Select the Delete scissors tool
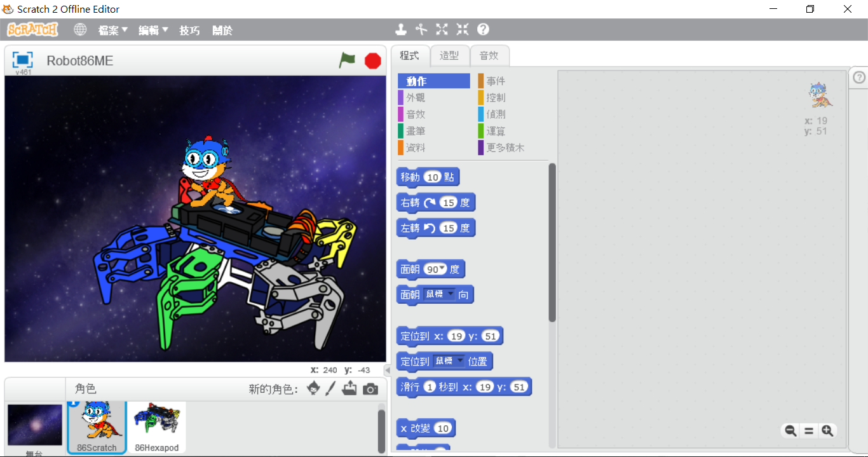868x457 pixels. click(421, 29)
